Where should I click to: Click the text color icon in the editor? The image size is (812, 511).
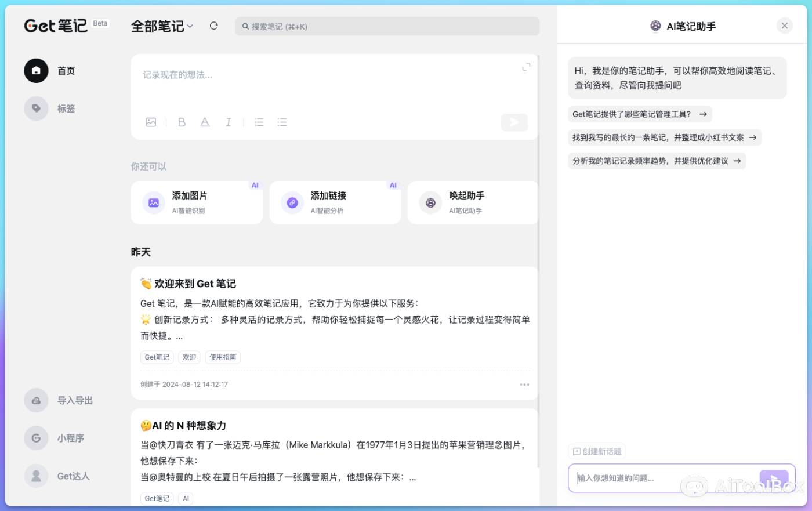205,122
